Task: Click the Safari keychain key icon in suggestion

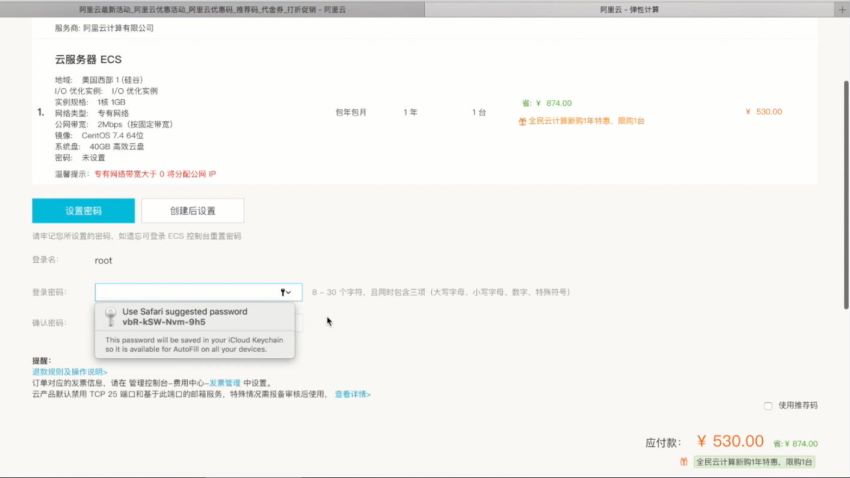Action: 111,316
